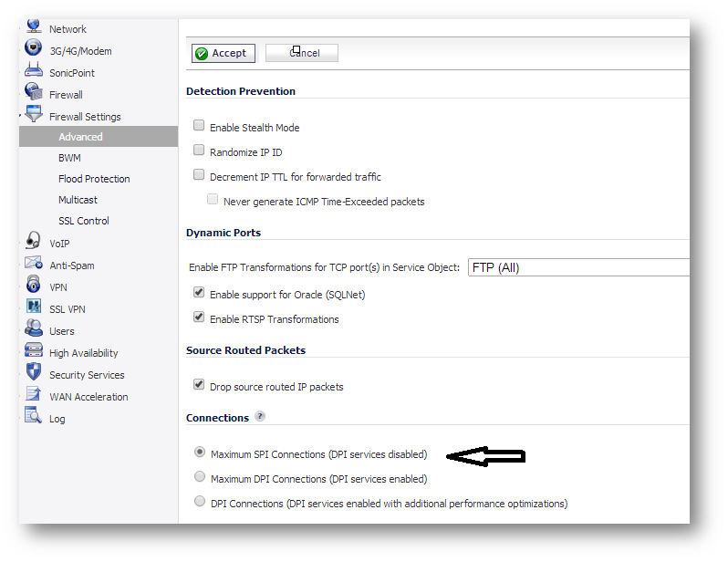The image size is (728, 562).
Task: Click the Source Routed Packets heading
Action: (x=245, y=350)
